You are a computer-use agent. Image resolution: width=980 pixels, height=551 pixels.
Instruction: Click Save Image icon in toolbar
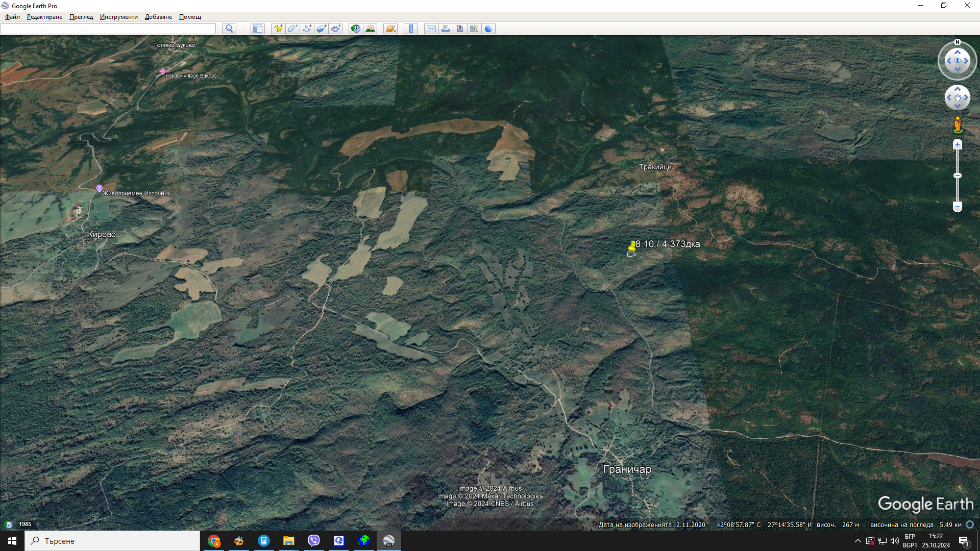point(460,29)
